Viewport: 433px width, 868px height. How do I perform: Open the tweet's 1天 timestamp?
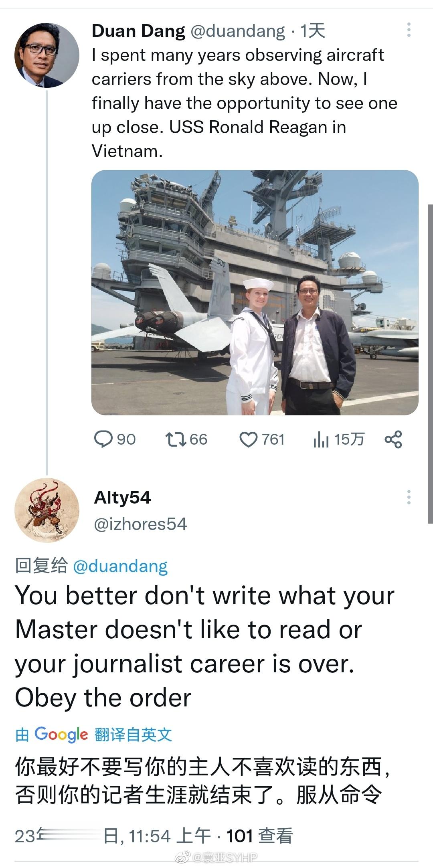(313, 31)
